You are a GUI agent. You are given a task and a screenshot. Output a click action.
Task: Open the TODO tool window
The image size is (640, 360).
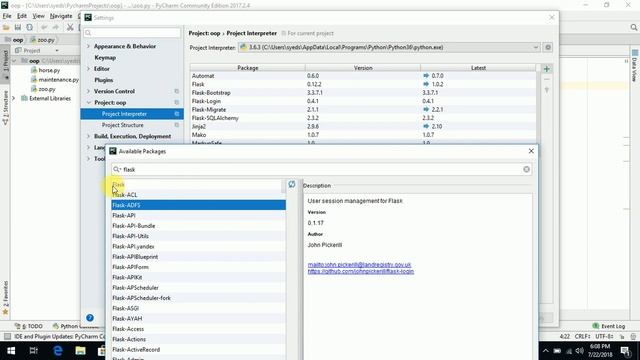(29, 326)
